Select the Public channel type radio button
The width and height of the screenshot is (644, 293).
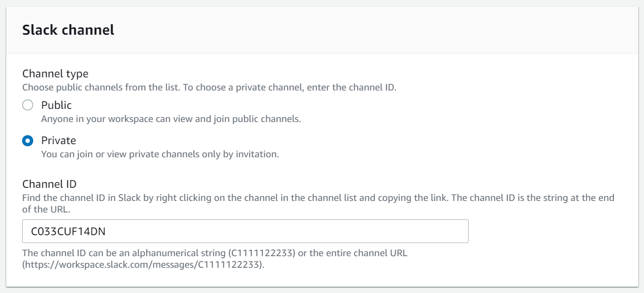click(x=28, y=105)
